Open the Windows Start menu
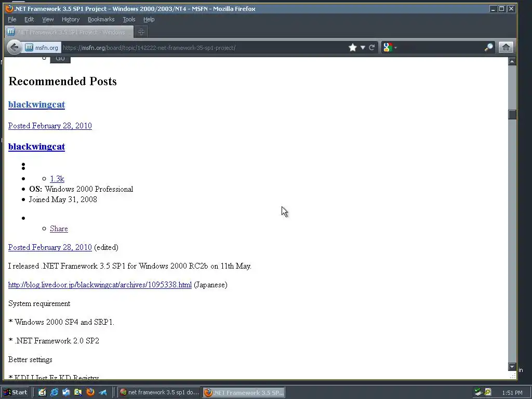532x399 pixels. [x=16, y=392]
